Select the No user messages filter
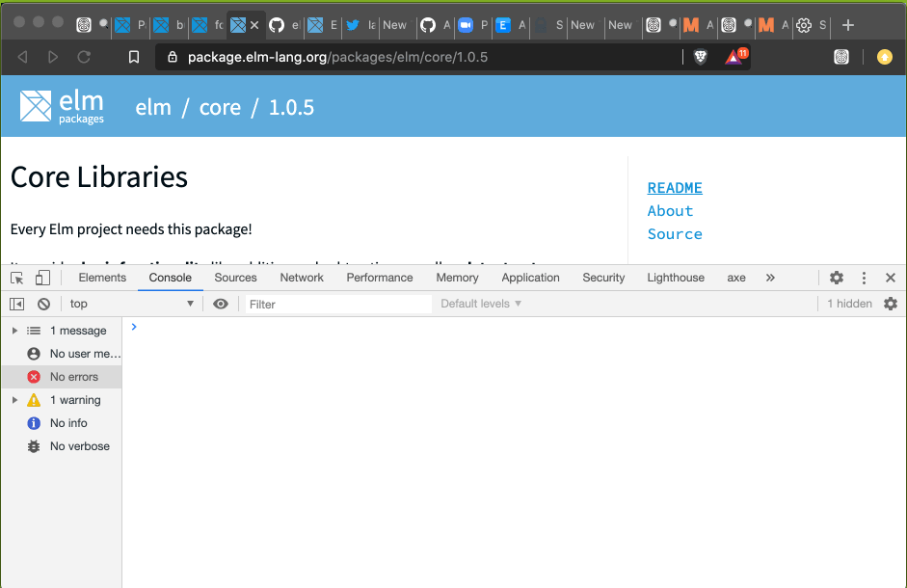907x588 pixels. 62,354
